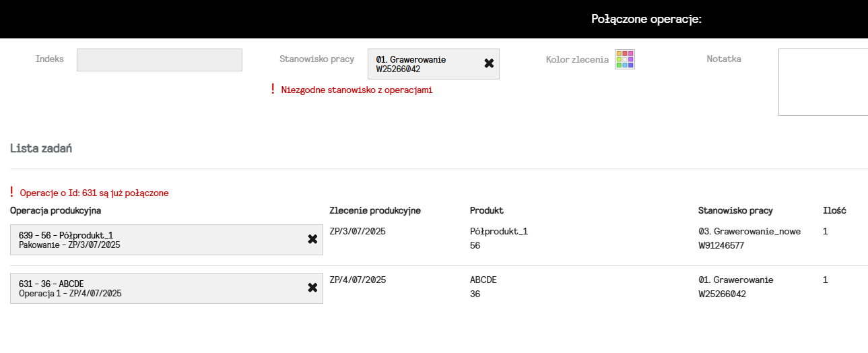Click into the Indeks input field
This screenshot has height=353, width=868.
(x=159, y=60)
